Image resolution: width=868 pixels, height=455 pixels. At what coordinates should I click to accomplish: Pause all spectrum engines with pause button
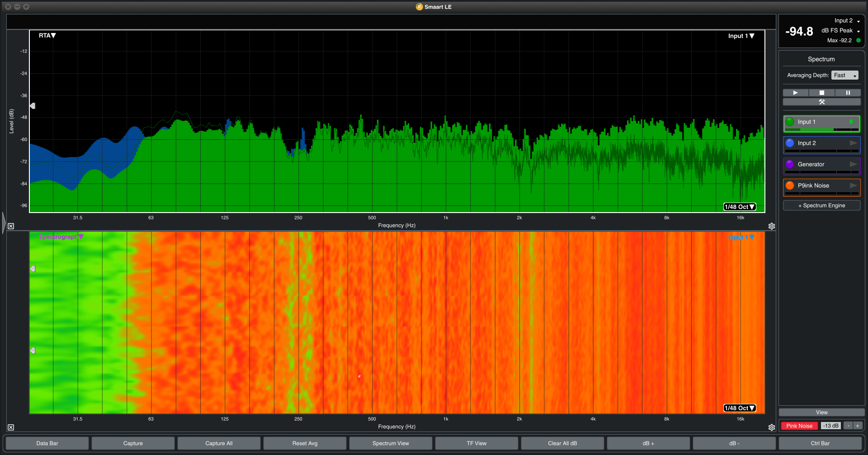pos(848,93)
